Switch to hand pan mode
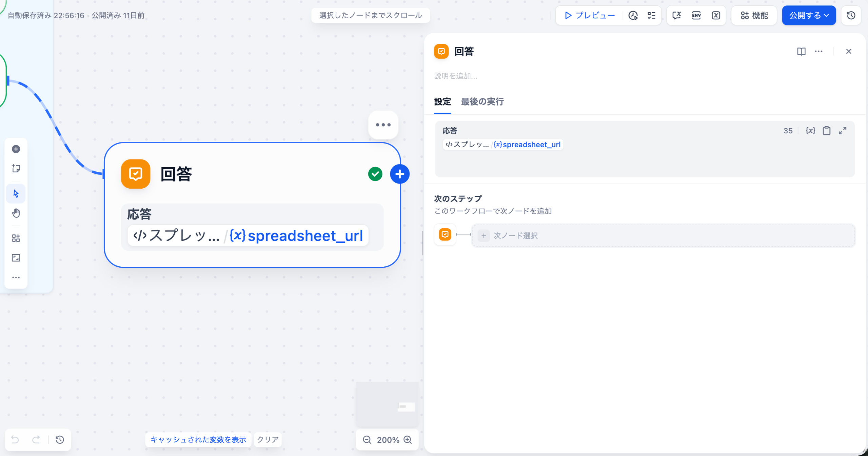Viewport: 868px width, 456px height. [x=16, y=213]
